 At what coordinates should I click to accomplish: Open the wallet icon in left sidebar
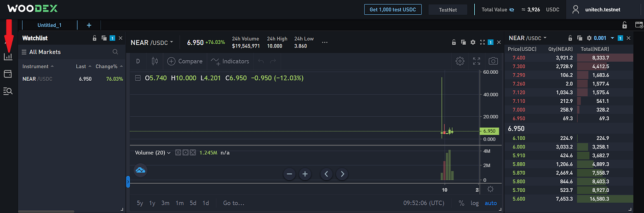tap(8, 74)
